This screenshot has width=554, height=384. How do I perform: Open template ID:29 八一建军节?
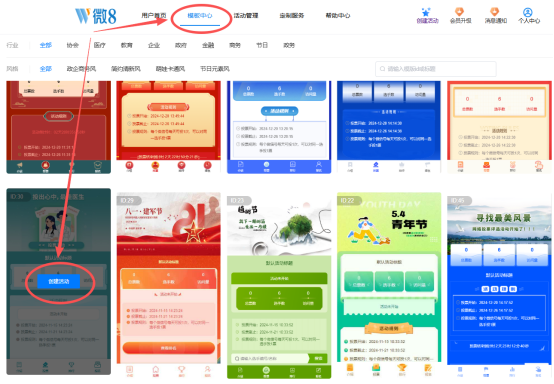pyautogui.click(x=169, y=284)
